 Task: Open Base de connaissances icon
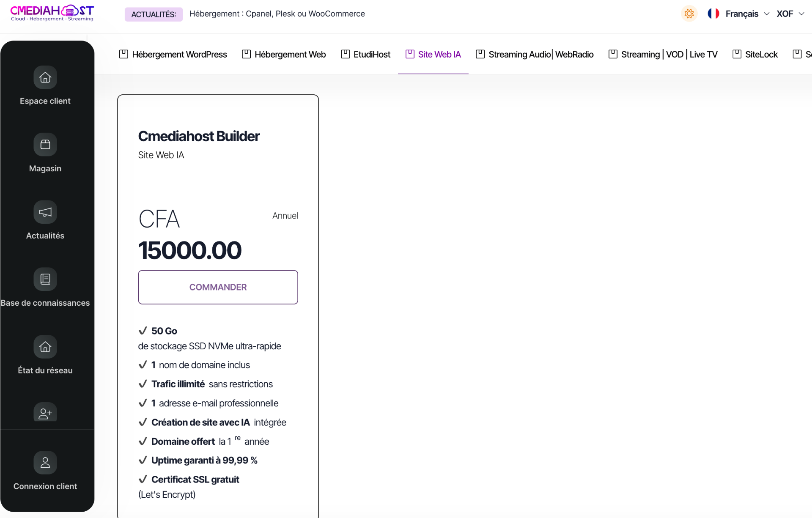click(45, 279)
